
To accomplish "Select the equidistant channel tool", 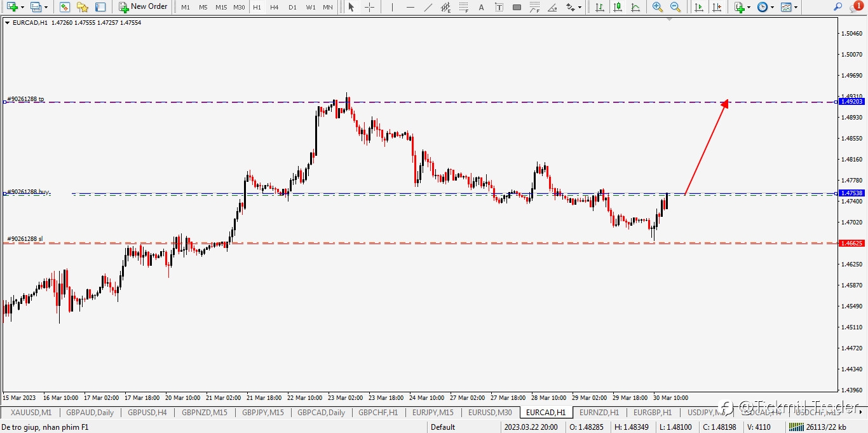I will (x=445, y=7).
